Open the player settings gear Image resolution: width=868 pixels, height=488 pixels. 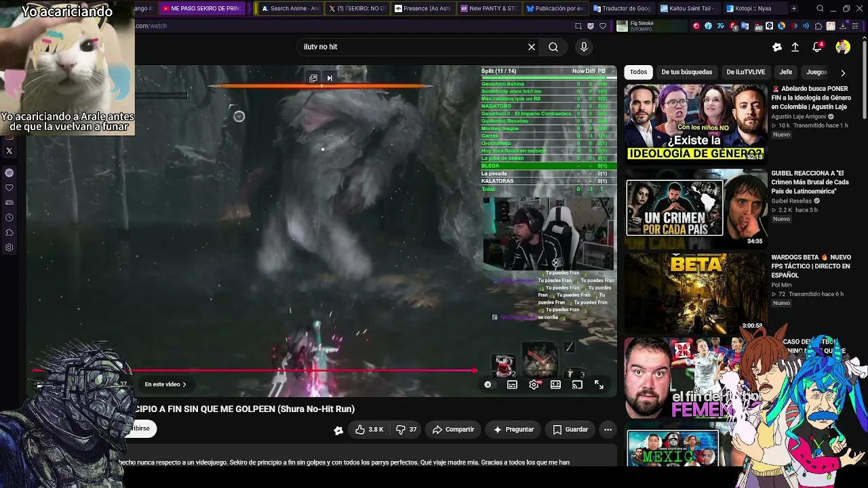tap(534, 384)
